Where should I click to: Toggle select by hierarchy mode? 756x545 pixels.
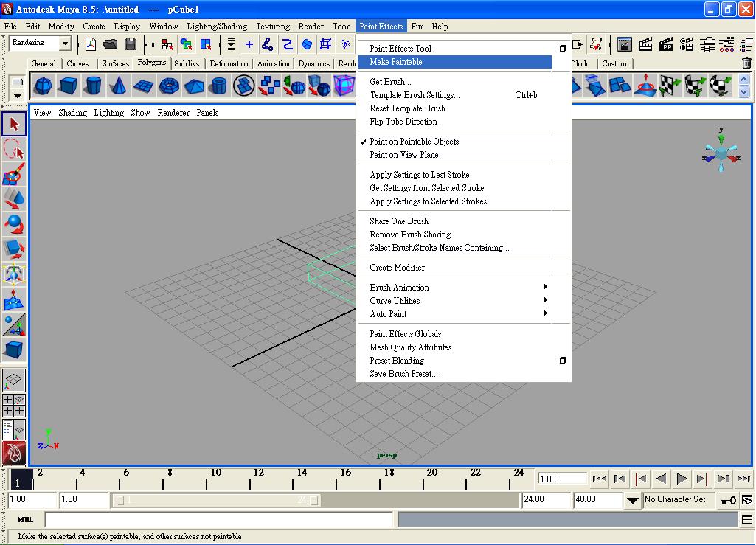(167, 44)
